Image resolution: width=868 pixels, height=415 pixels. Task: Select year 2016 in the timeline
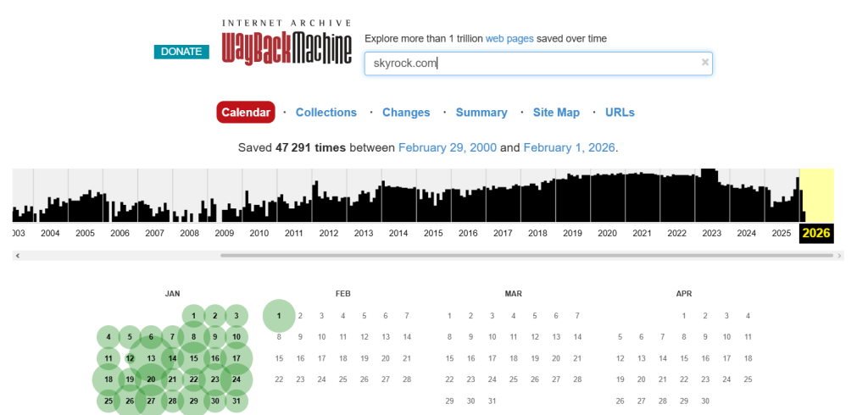[x=468, y=234]
